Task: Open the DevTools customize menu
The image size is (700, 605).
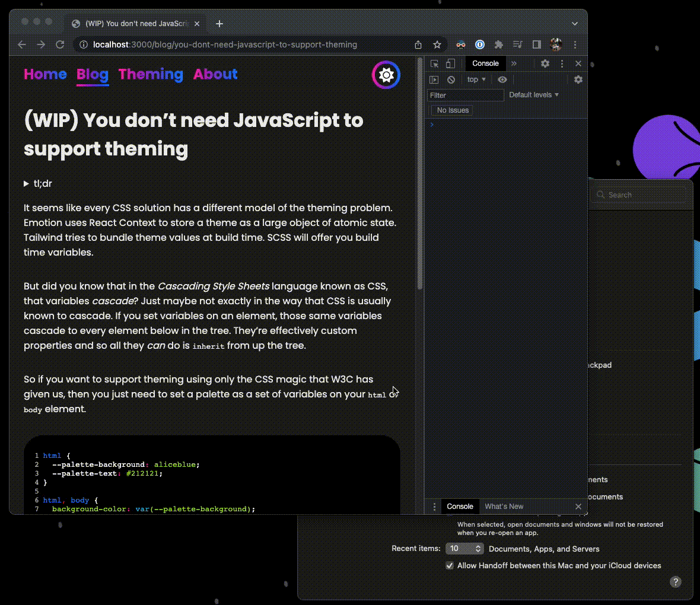Action: click(562, 63)
